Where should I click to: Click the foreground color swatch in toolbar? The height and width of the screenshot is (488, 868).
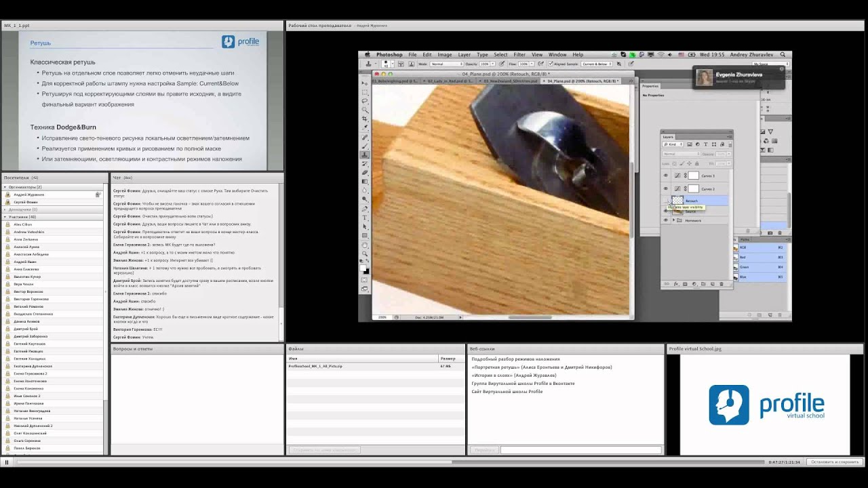pyautogui.click(x=364, y=266)
